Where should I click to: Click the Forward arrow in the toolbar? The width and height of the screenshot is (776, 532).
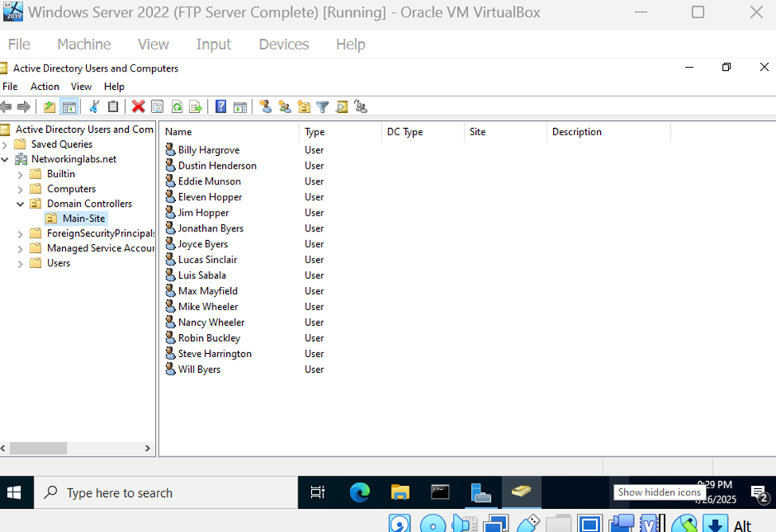pyautogui.click(x=24, y=107)
